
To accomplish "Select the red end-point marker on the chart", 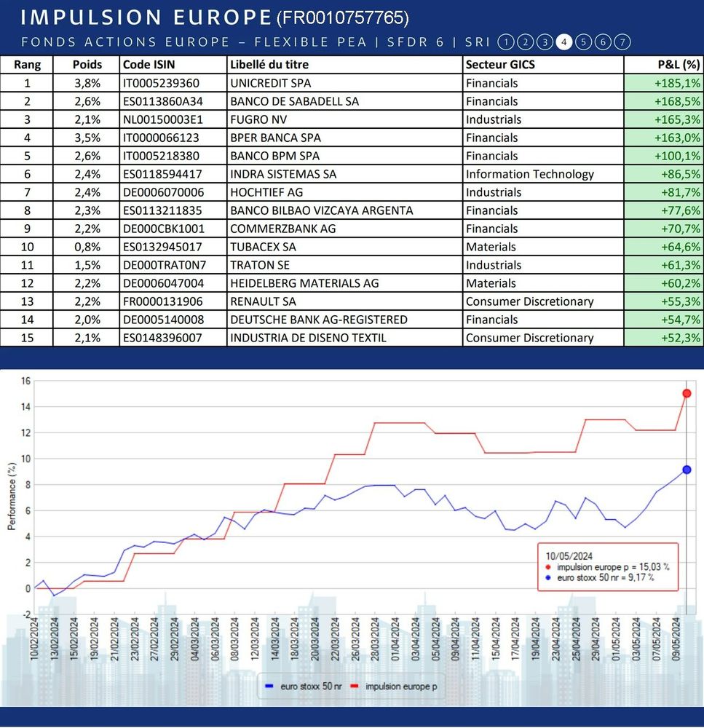I will click(687, 393).
